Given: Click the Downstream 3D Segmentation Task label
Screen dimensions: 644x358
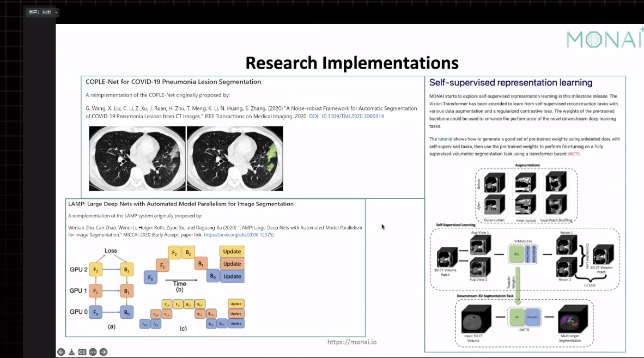Looking at the screenshot, I should point(485,295).
